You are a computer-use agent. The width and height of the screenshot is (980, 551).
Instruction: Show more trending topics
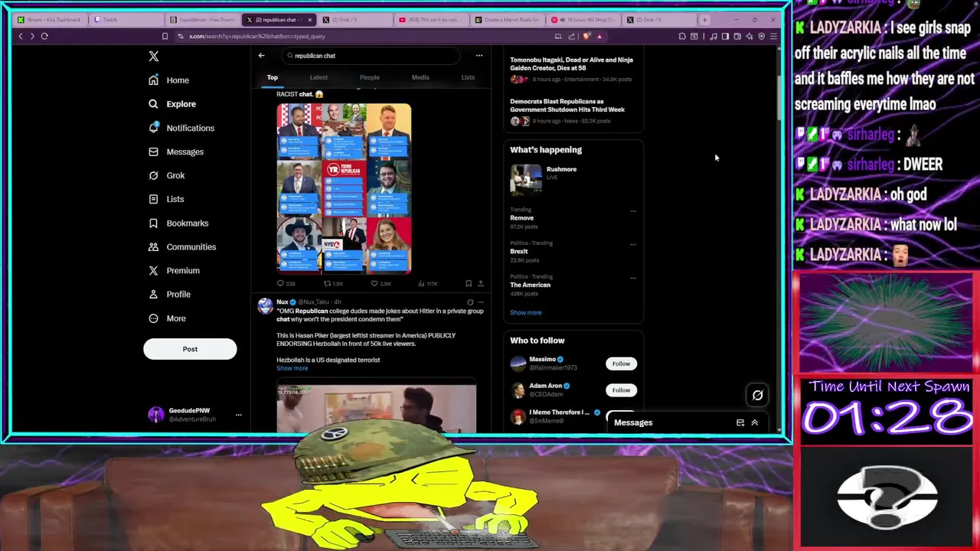(525, 312)
